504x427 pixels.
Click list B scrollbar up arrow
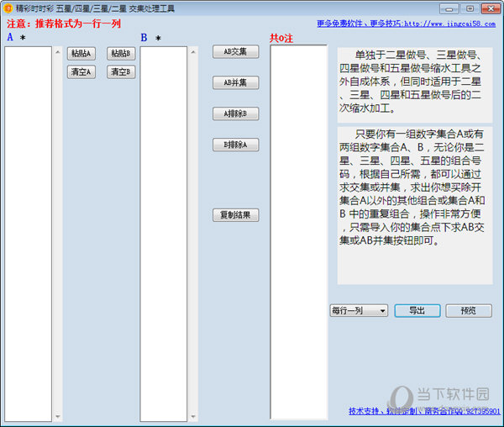coord(193,52)
